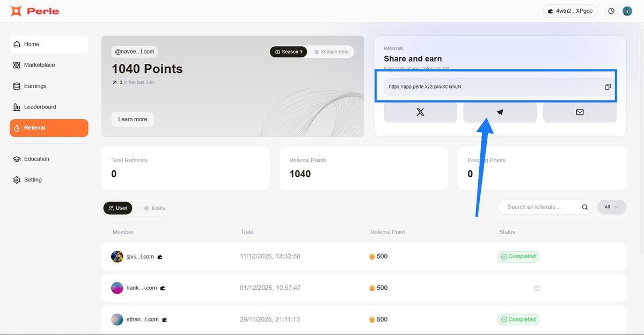The height and width of the screenshot is (335, 644).
Task: Click date 29/11/2025, 21:11:13
Action: [270, 319]
